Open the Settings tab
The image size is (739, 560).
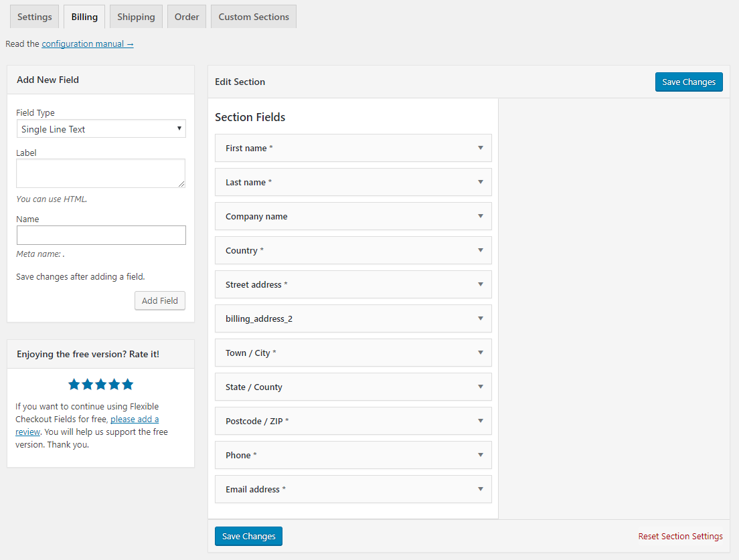point(34,17)
